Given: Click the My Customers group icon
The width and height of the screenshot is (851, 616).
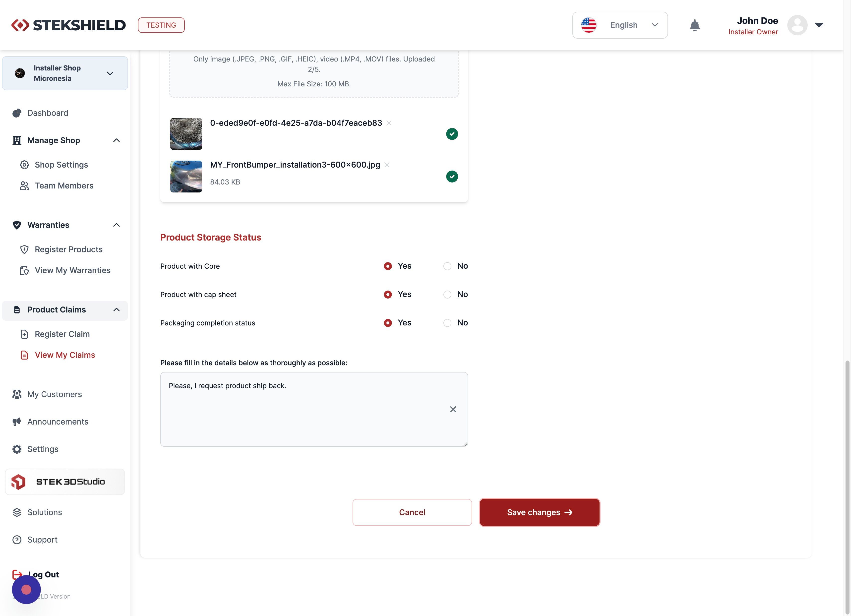Looking at the screenshot, I should (17, 394).
